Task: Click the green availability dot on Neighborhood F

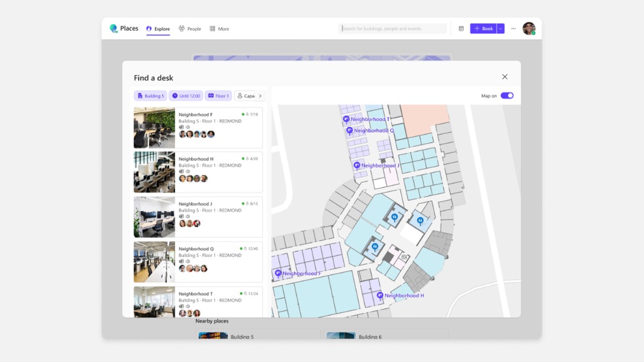Action: click(242, 114)
